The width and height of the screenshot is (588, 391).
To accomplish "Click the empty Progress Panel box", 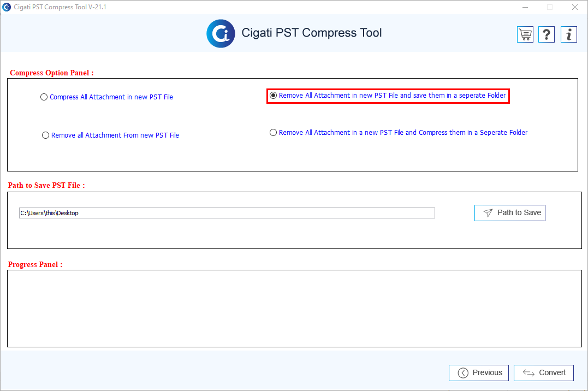I will pos(294,309).
